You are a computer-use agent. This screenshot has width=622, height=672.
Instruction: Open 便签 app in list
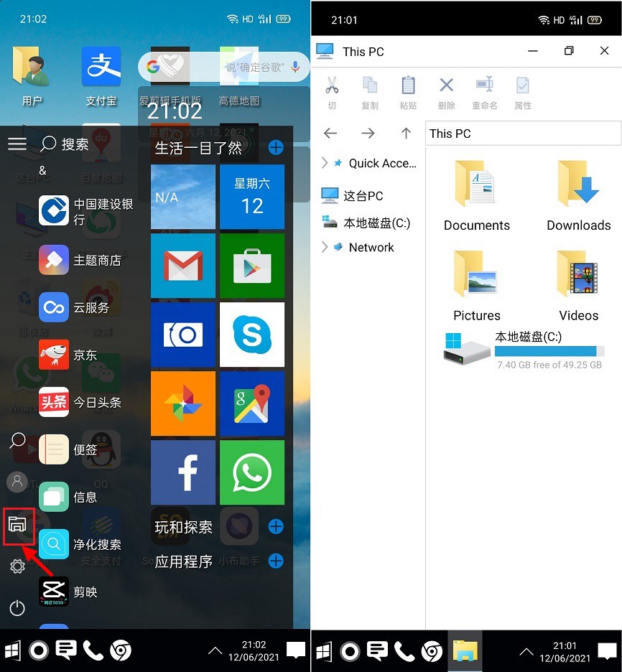pos(68,449)
